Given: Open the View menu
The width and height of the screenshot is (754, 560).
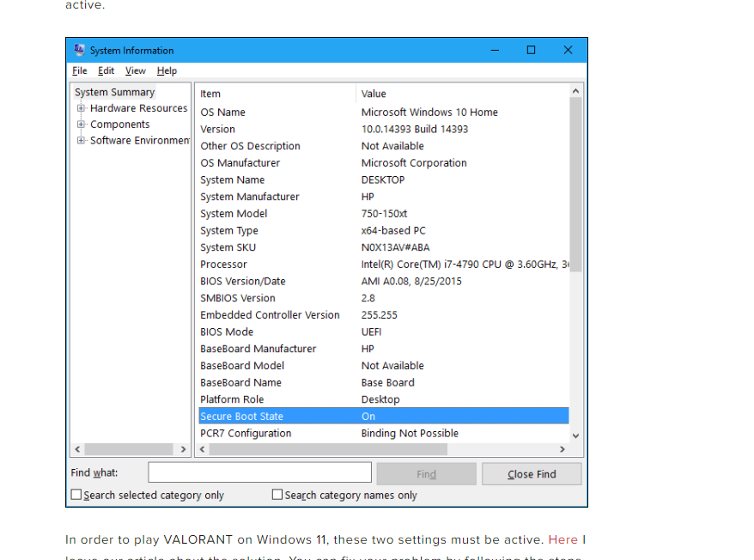Looking at the screenshot, I should click(135, 70).
